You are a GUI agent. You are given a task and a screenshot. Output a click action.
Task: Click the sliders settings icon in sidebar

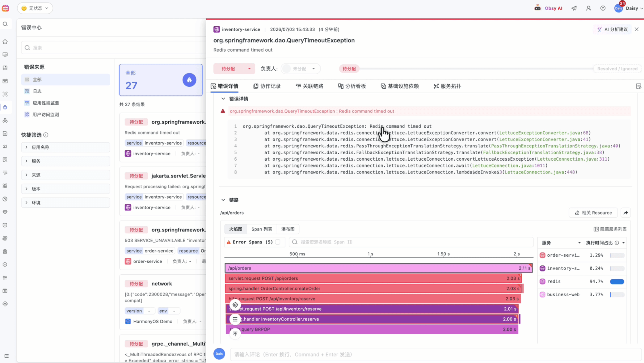click(x=5, y=277)
